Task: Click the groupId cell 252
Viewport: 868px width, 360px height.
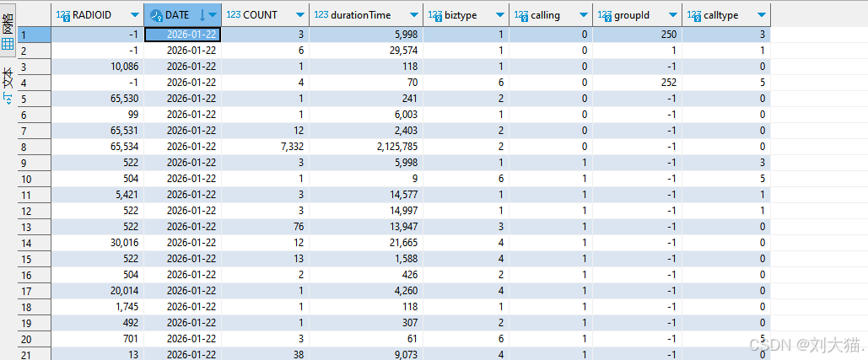Action: [637, 83]
